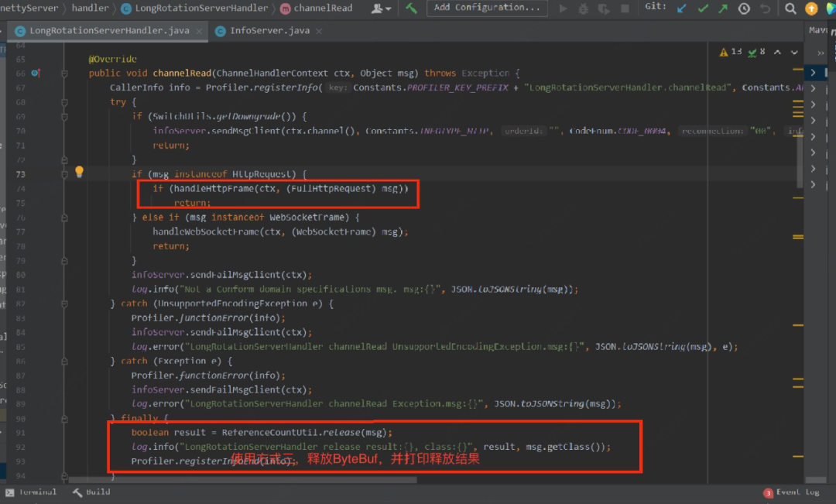Click the Git update project arrow

pos(682,8)
